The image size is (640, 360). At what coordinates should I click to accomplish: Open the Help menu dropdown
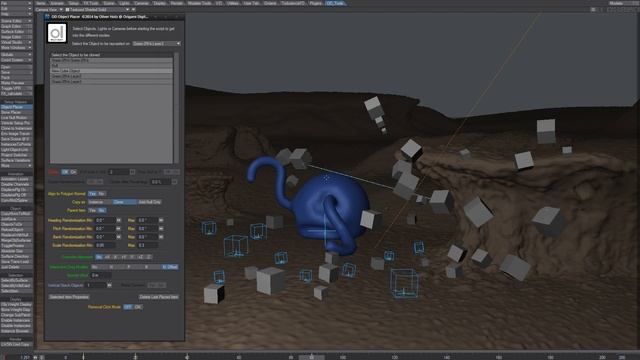point(16,13)
